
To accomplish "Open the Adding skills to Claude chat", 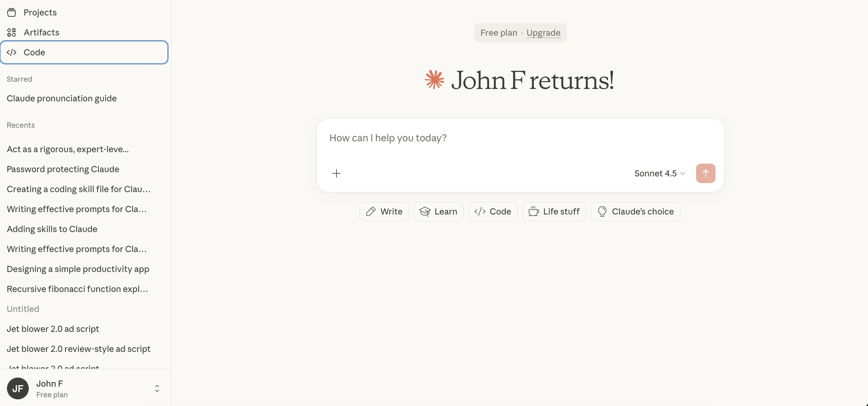I will click(x=52, y=229).
